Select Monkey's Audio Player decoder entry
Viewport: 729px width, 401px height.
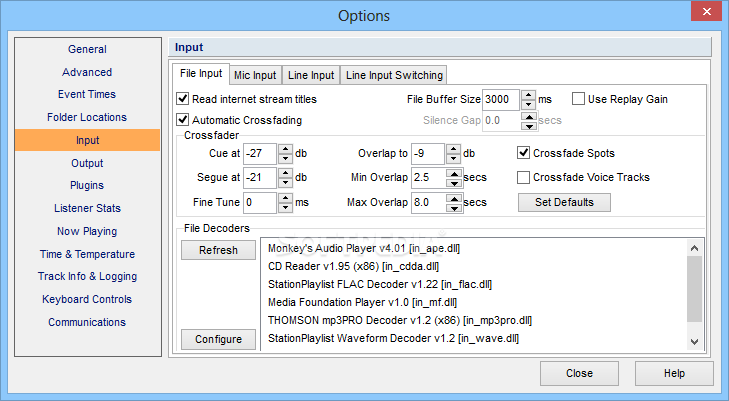click(x=364, y=248)
